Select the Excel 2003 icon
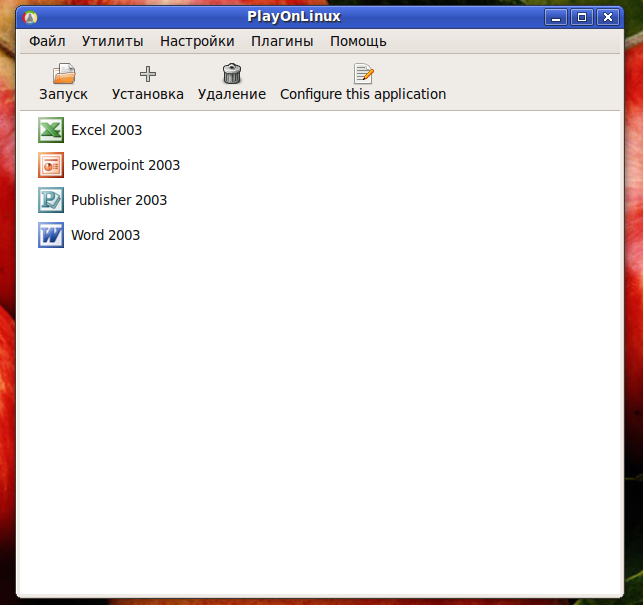 tap(50, 130)
